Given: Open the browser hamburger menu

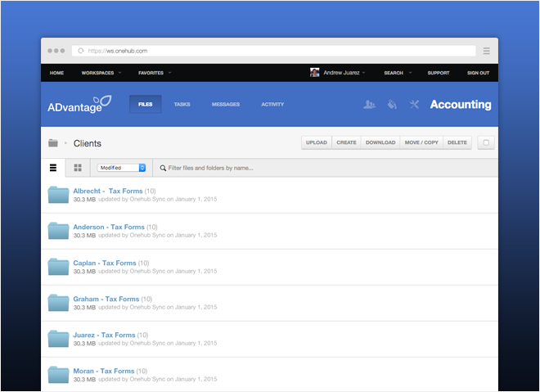Looking at the screenshot, I should [x=486, y=51].
